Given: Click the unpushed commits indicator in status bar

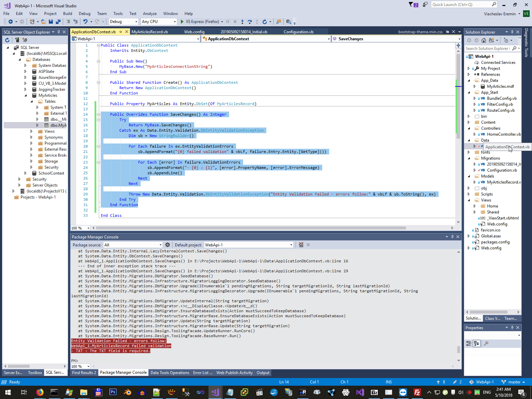Looking at the screenshot, I should point(441,382).
